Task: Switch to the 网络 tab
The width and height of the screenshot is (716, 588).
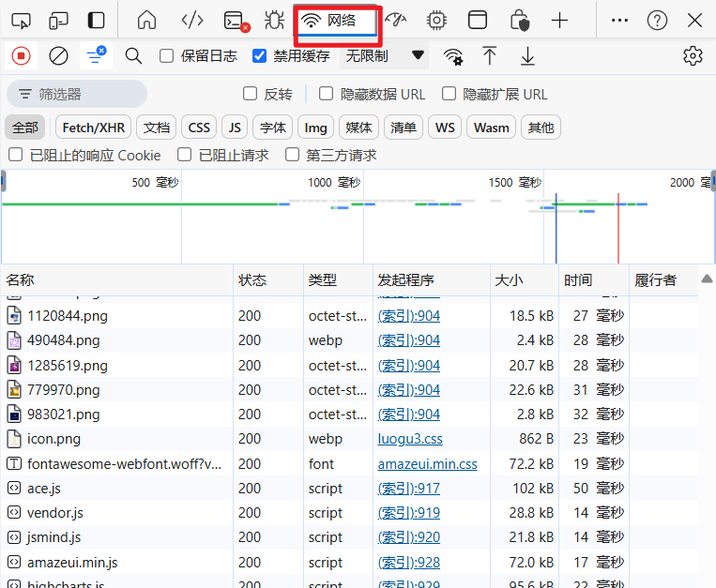Action: point(337,21)
